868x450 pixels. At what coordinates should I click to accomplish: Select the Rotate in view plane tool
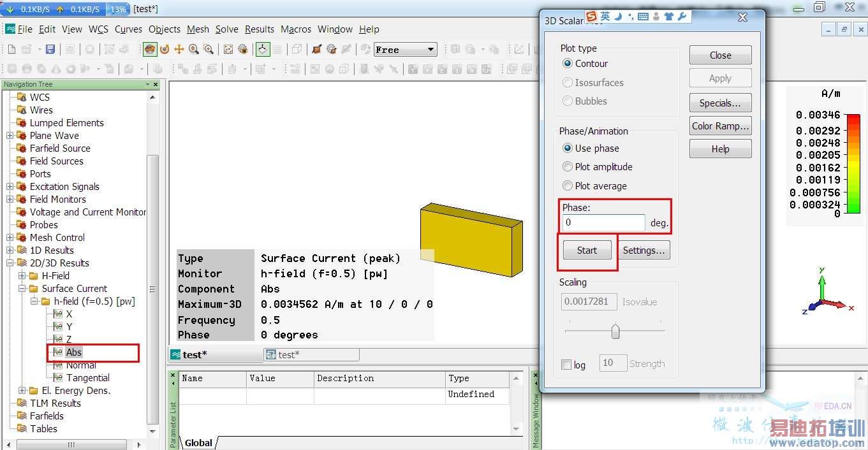pyautogui.click(x=165, y=49)
